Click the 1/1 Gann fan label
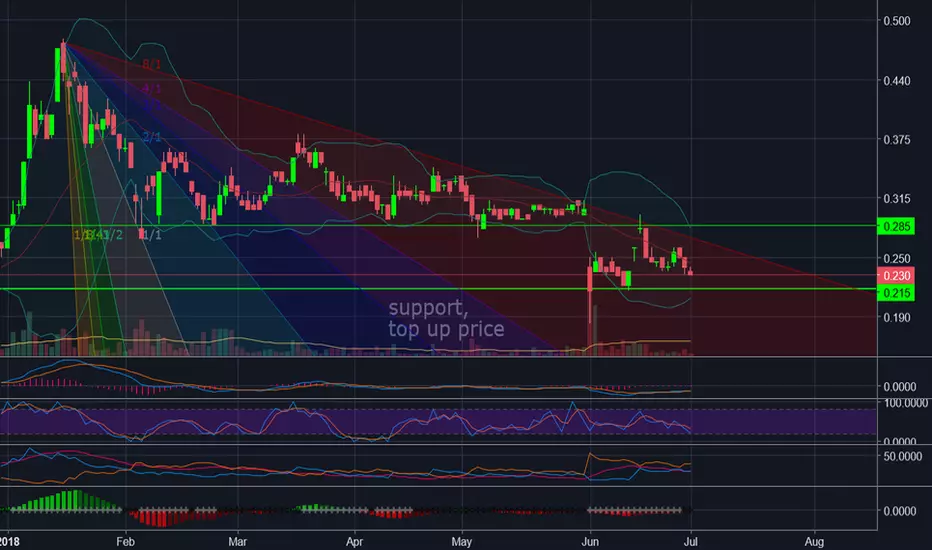Image resolution: width=932 pixels, height=550 pixels. (x=151, y=235)
